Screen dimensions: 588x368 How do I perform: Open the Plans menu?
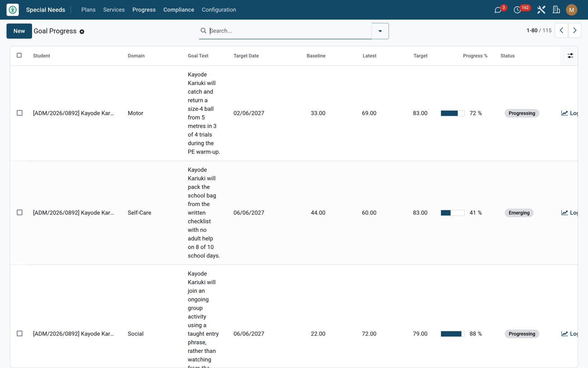[x=88, y=10]
